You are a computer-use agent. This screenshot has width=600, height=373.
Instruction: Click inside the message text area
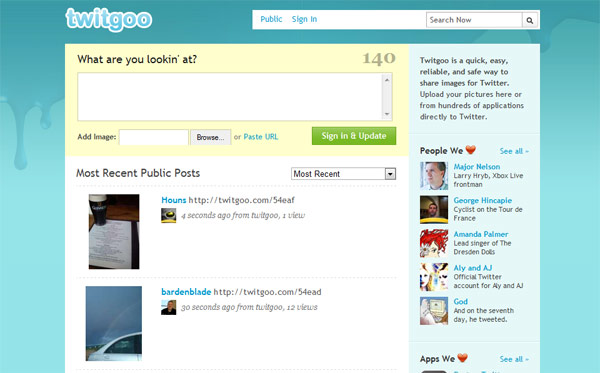click(x=230, y=96)
